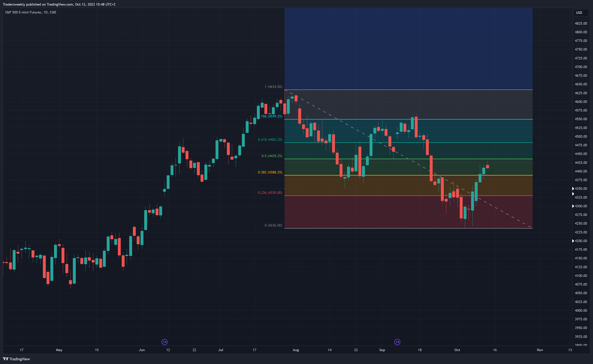Click the Oct label on time axis
Viewport: 593px width, 364px height.
pos(457,350)
